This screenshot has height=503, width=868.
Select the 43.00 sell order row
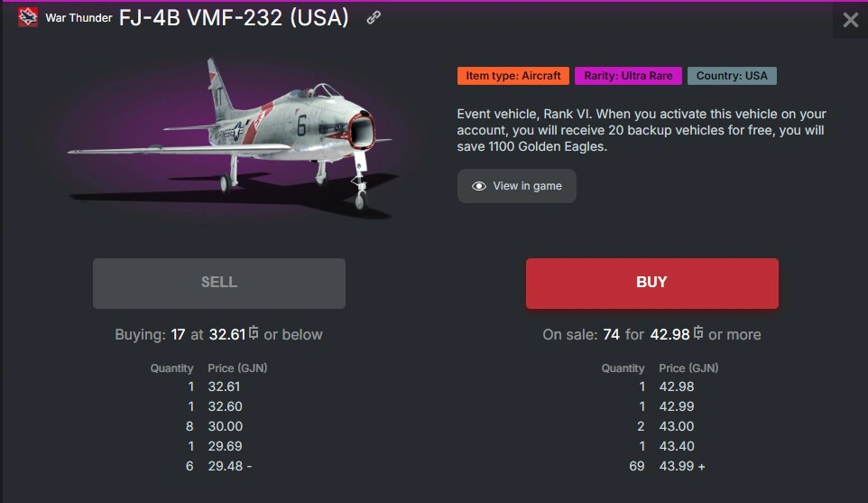tap(659, 426)
